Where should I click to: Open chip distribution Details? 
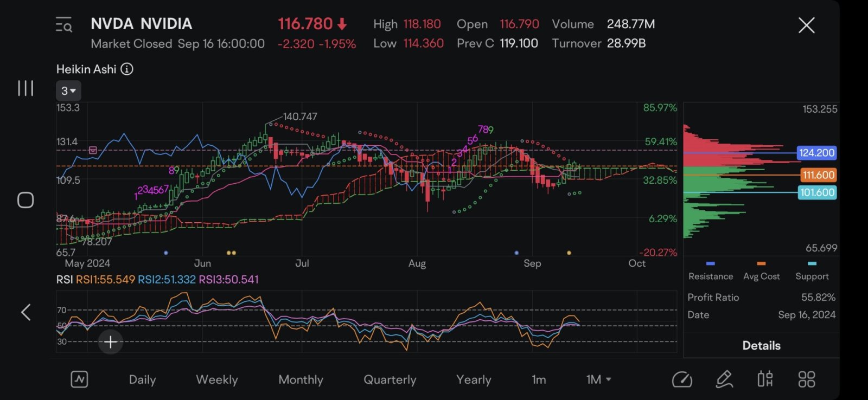pos(761,346)
